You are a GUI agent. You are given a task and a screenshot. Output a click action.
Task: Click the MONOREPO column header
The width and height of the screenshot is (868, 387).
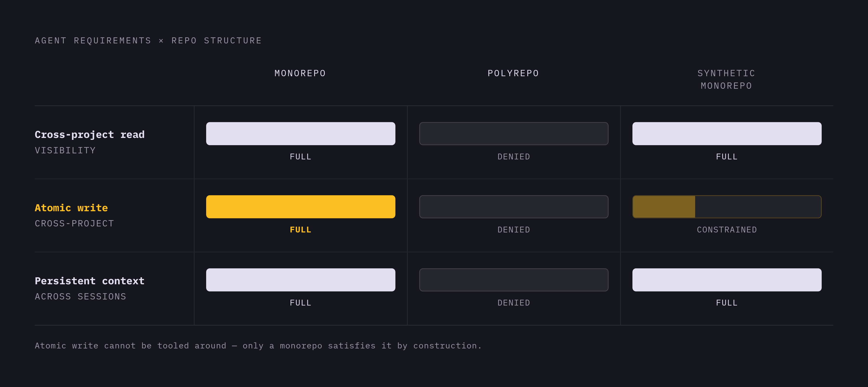pos(300,73)
